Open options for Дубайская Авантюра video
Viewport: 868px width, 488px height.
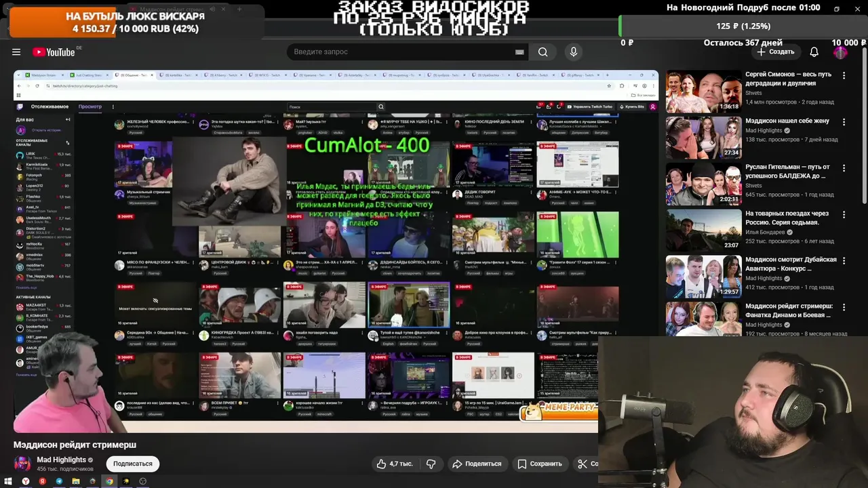tap(844, 261)
